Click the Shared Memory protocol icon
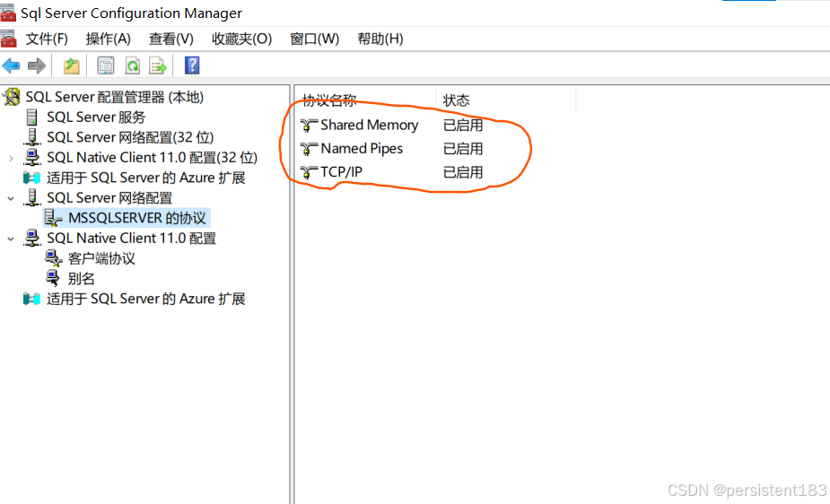This screenshot has height=504, width=830. (x=310, y=126)
